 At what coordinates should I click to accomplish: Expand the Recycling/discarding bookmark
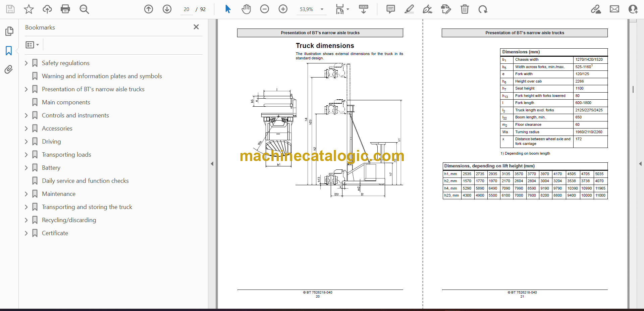tap(26, 220)
